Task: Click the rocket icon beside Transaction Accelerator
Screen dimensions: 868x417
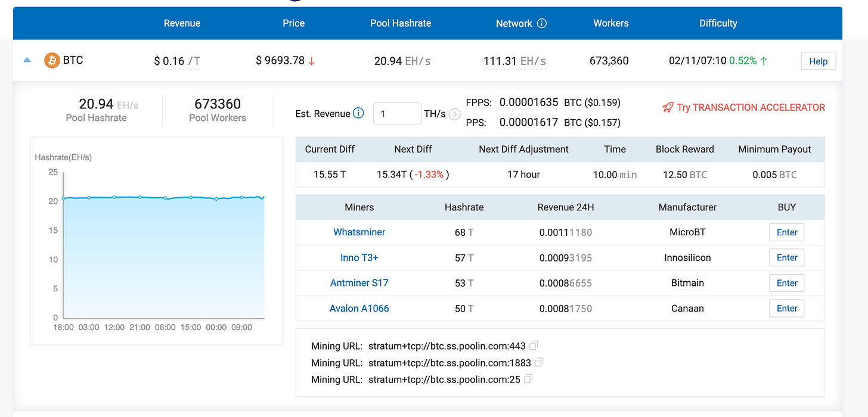Action: [x=668, y=108]
